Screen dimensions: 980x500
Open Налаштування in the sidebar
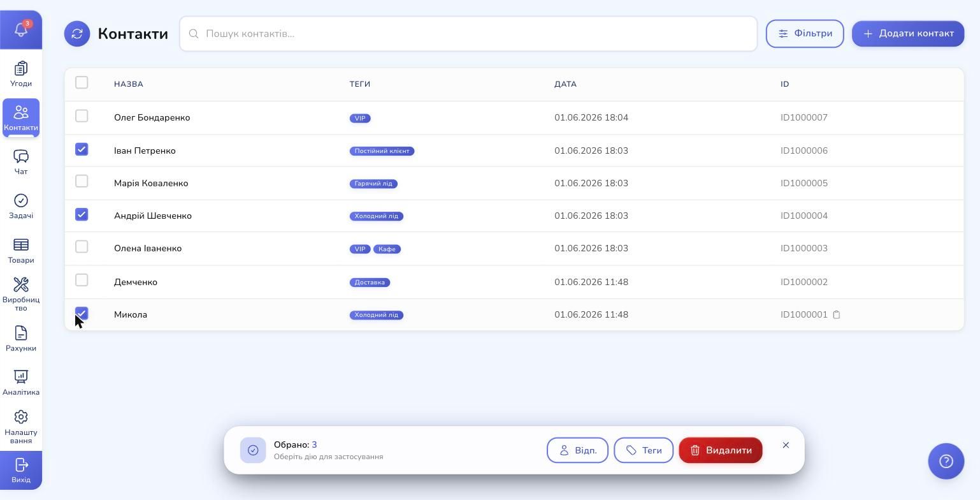click(x=21, y=427)
